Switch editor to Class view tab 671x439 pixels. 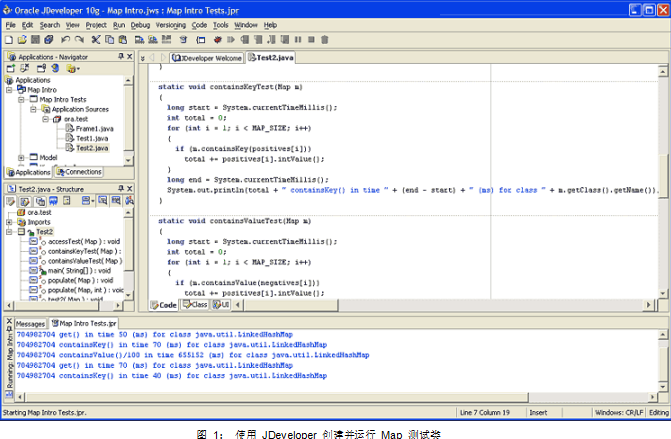click(x=194, y=304)
